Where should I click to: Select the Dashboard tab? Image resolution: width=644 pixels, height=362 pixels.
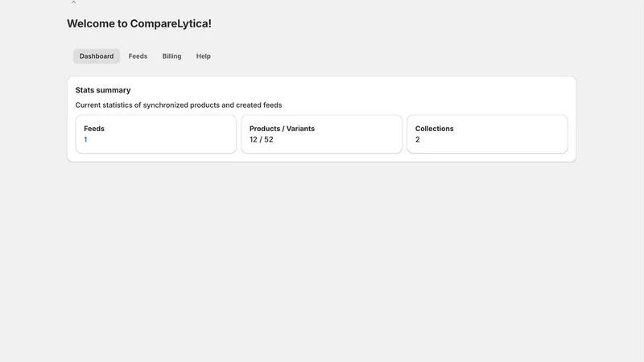coord(97,56)
